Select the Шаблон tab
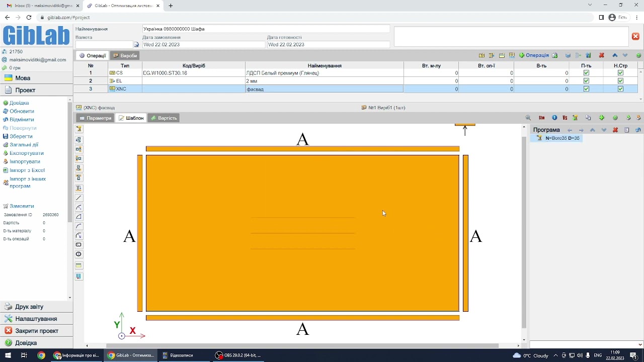Screen dimensions: 644x362 (131, 118)
